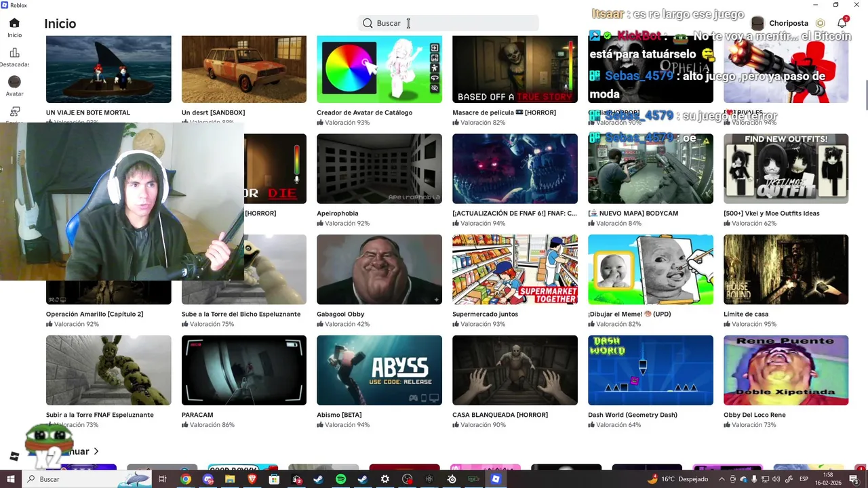Screen dimensions: 868x488
Task: Show hidden system tray icons chevron
Action: [x=723, y=479]
